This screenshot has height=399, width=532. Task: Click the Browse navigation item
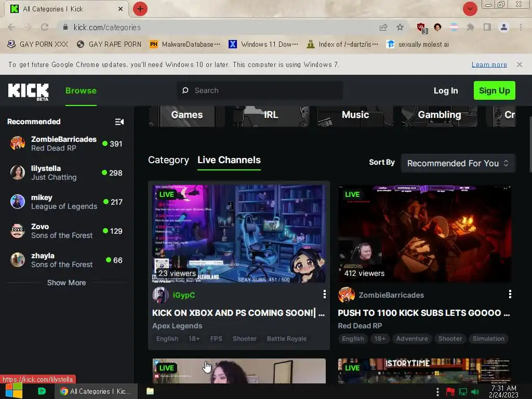pyautogui.click(x=81, y=90)
